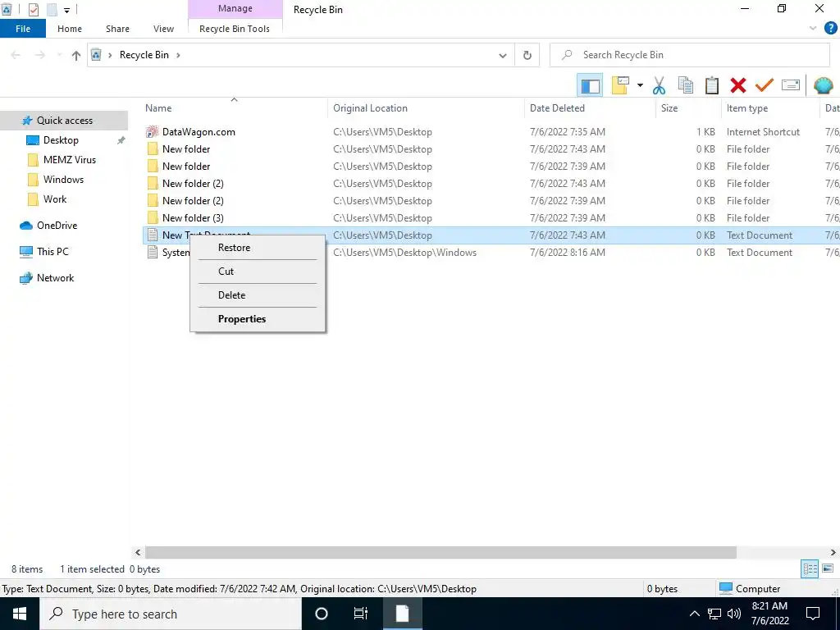Screen dimensions: 840x630
Task: Sort by the Size column header
Action: (688, 108)
